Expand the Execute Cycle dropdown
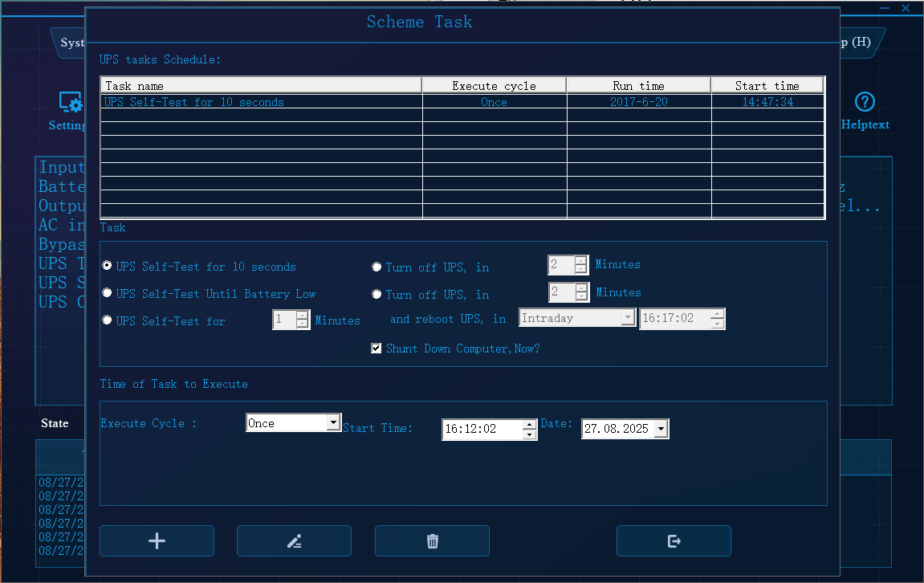 coord(333,423)
